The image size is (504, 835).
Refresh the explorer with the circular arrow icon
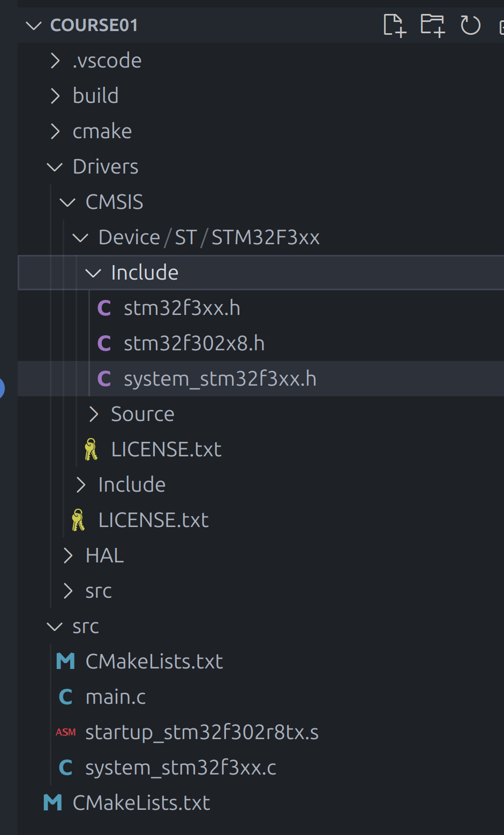(471, 25)
